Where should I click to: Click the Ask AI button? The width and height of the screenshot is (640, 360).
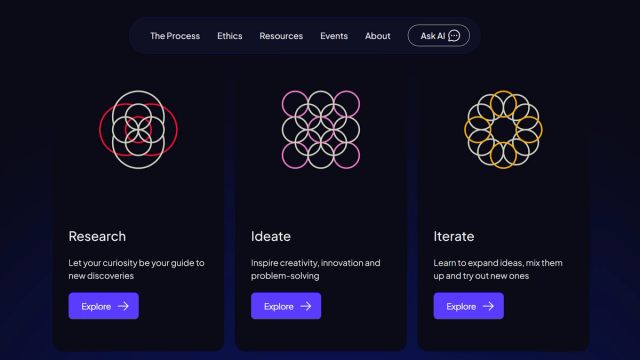click(x=439, y=36)
